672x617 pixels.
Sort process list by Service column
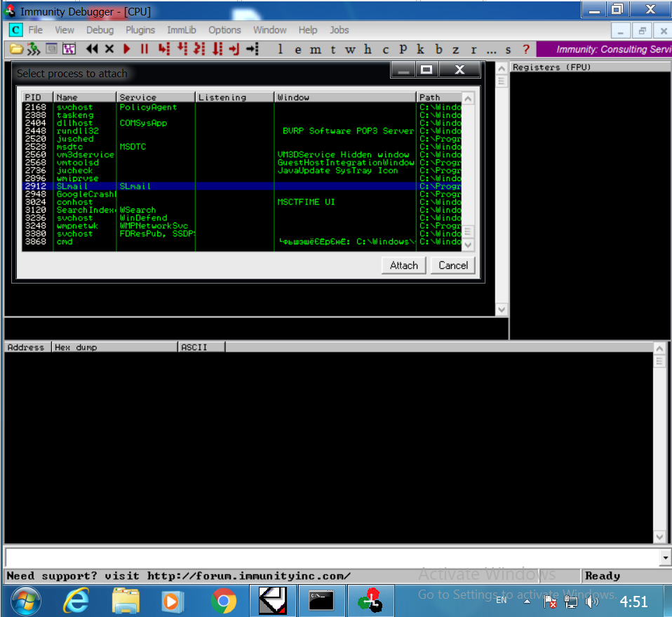(156, 98)
